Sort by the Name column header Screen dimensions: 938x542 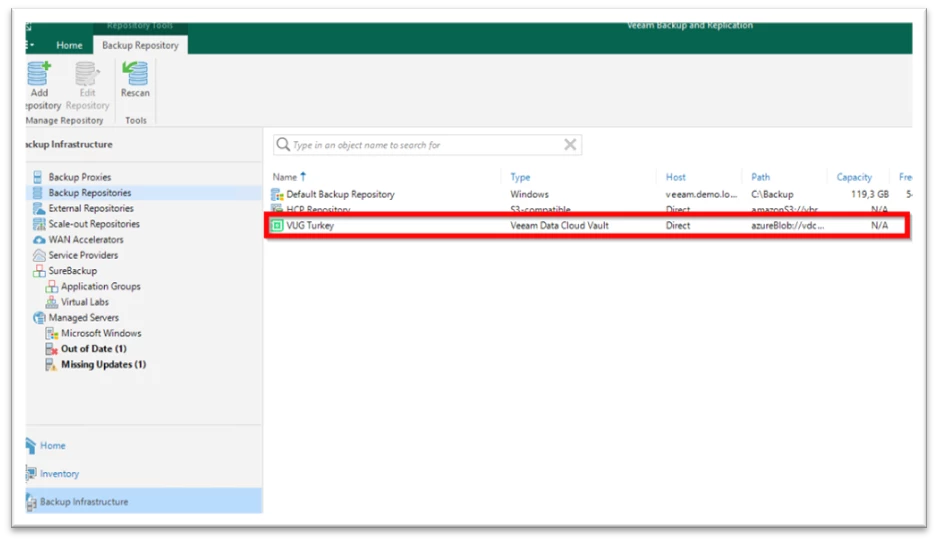pos(285,176)
